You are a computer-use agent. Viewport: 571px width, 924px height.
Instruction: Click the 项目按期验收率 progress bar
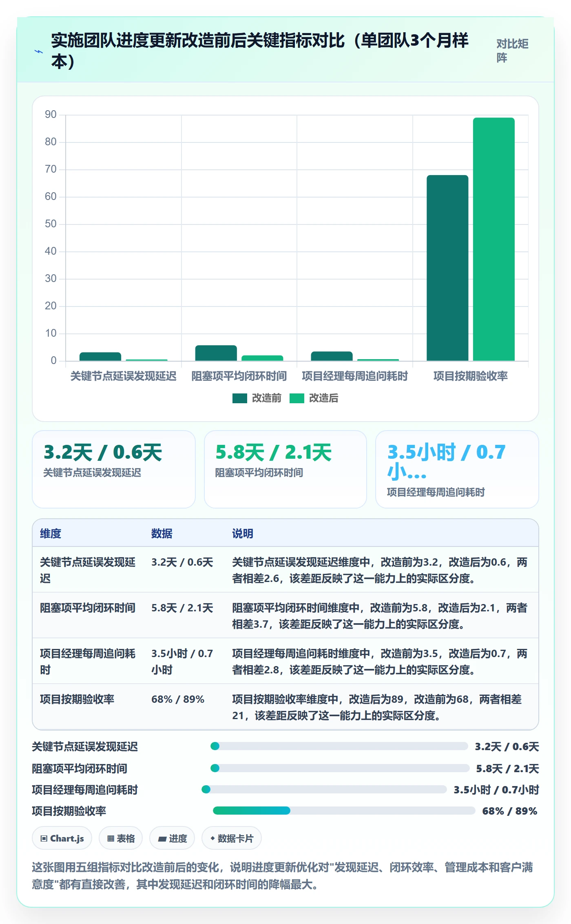click(344, 811)
